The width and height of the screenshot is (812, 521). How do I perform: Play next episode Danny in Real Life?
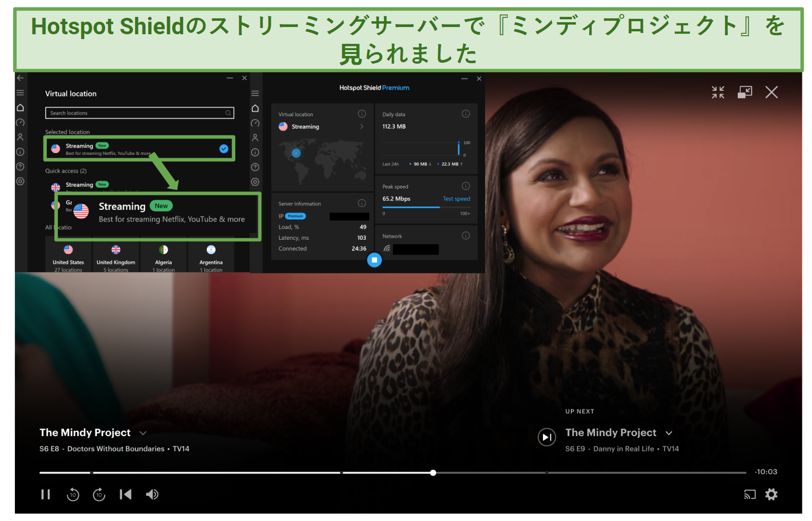547,437
